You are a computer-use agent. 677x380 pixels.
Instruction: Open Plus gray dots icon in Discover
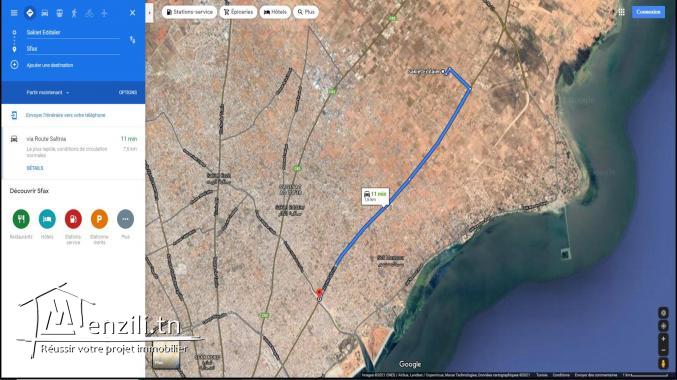[125, 219]
